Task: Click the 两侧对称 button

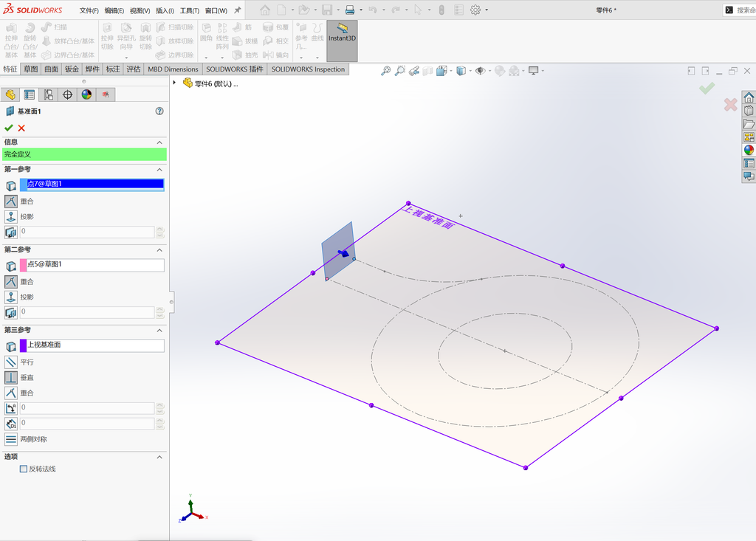Action: click(11, 439)
